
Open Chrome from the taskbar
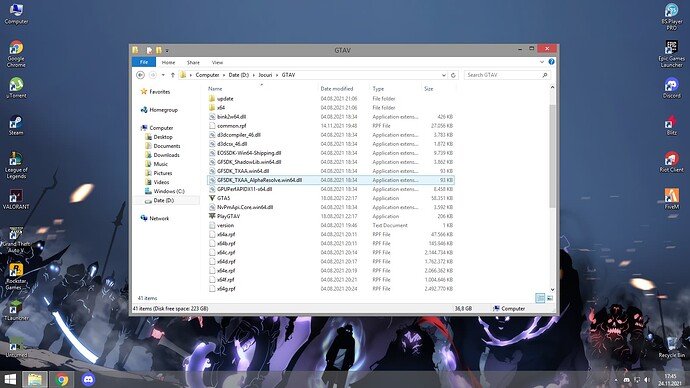62,379
